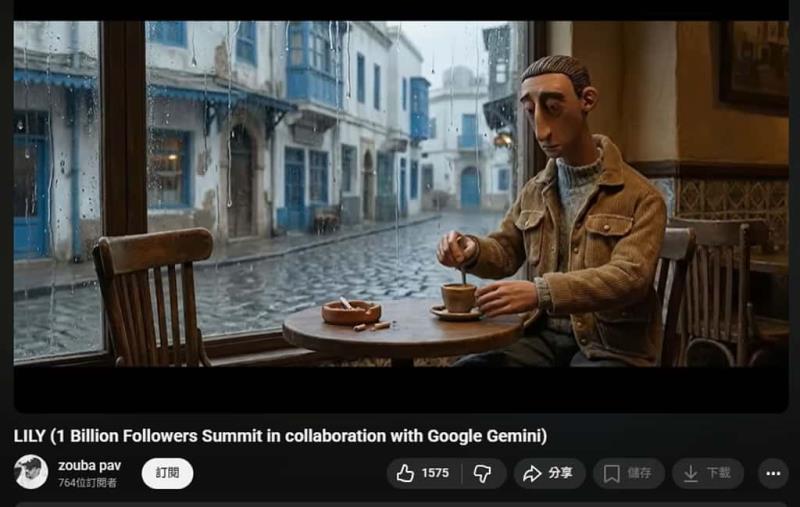Open the more options three-dot menu

point(773,473)
